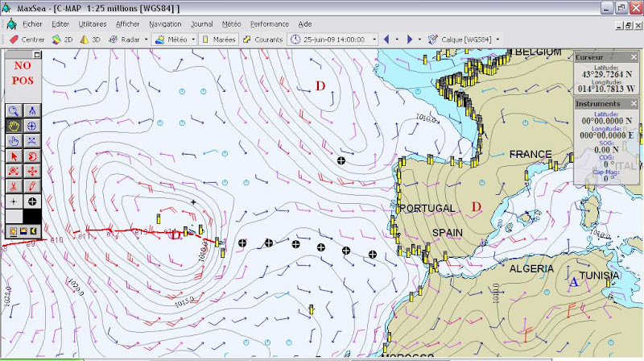Step forward in time with right arrow
The width and height of the screenshot is (644, 361).
(x=410, y=39)
